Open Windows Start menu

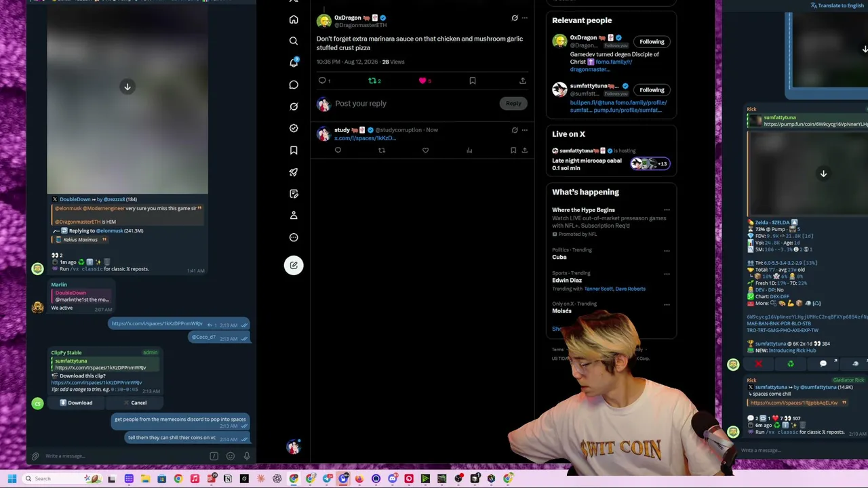coord(12,479)
